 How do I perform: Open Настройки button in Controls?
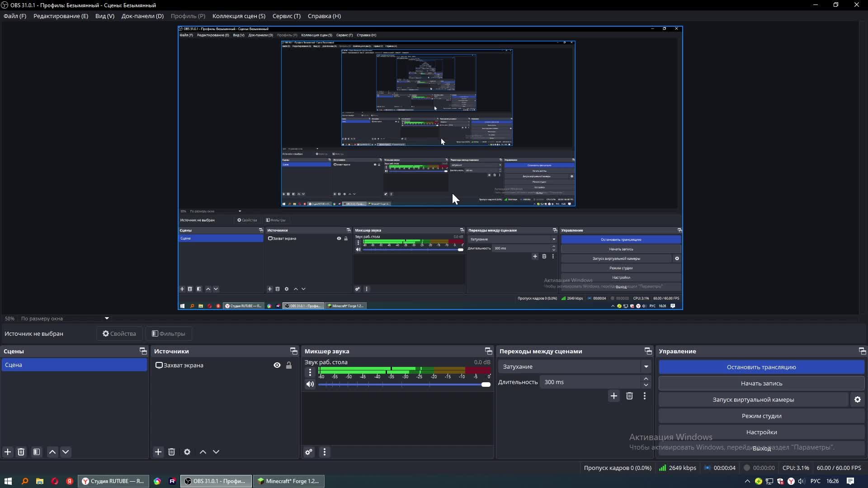pos(761,432)
